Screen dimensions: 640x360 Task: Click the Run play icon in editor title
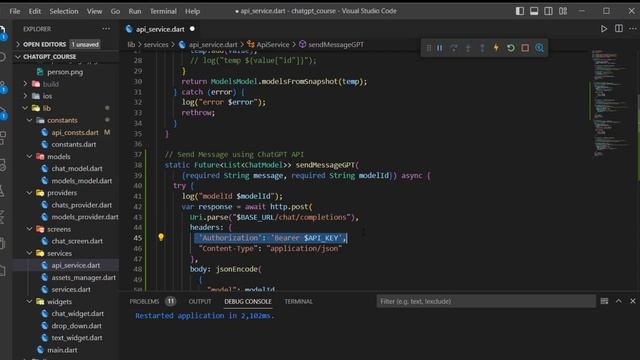tap(604, 29)
